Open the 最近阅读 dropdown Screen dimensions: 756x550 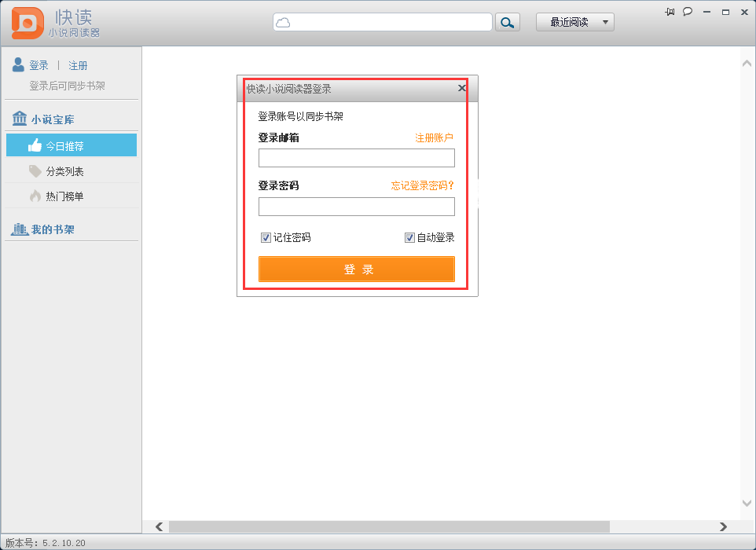coord(574,21)
